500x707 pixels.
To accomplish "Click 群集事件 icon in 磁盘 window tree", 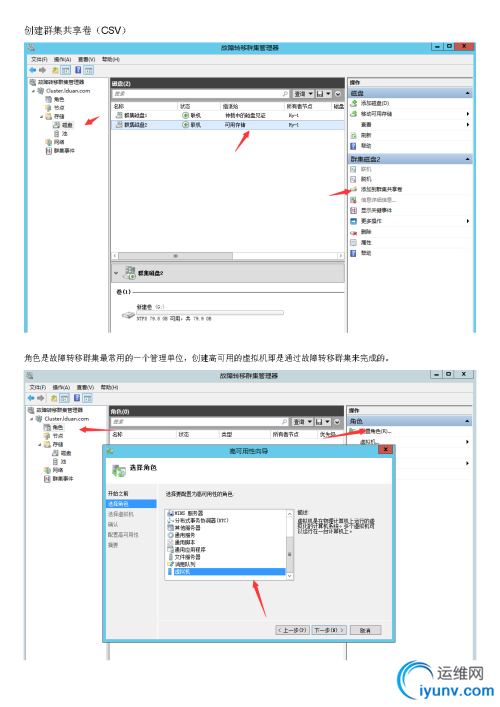I will pyautogui.click(x=48, y=151).
